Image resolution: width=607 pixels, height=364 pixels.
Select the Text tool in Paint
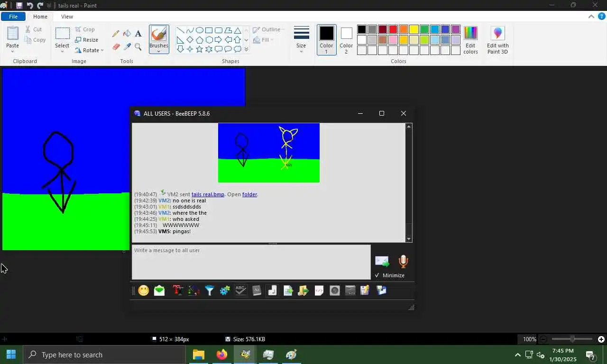pyautogui.click(x=138, y=34)
